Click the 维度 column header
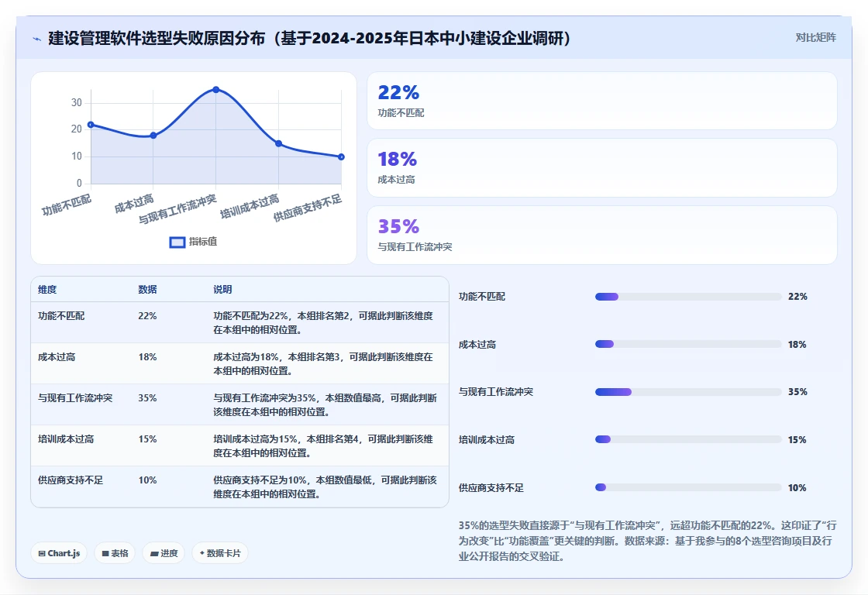868x595 pixels. point(47,290)
